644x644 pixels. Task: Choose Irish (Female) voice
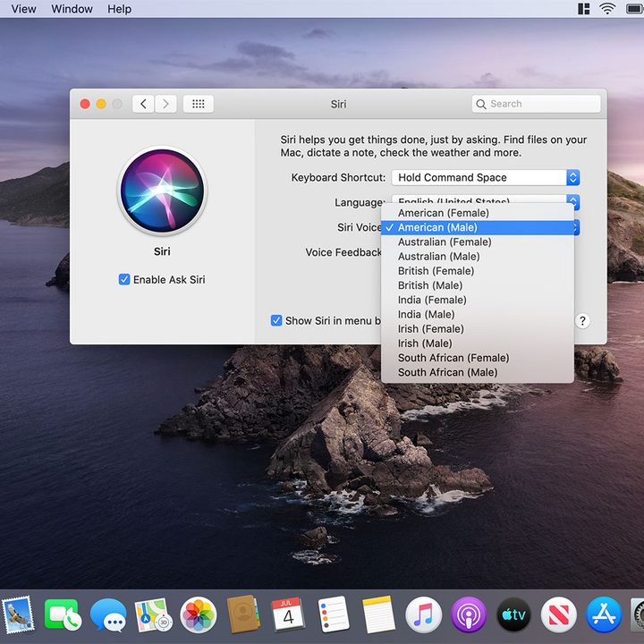pyautogui.click(x=478, y=329)
